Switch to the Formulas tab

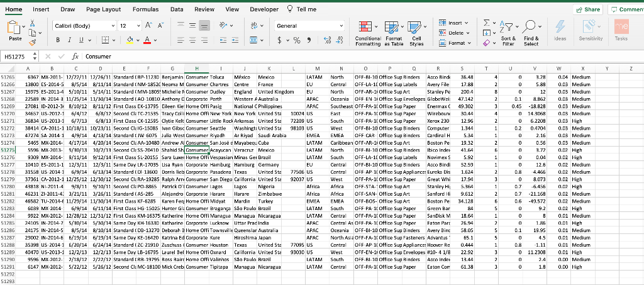click(146, 9)
